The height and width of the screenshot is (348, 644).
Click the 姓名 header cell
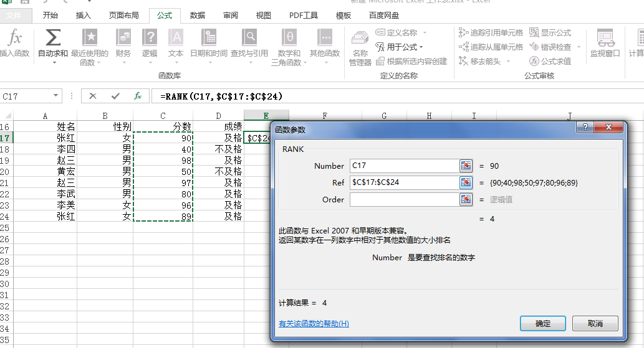pyautogui.click(x=45, y=126)
